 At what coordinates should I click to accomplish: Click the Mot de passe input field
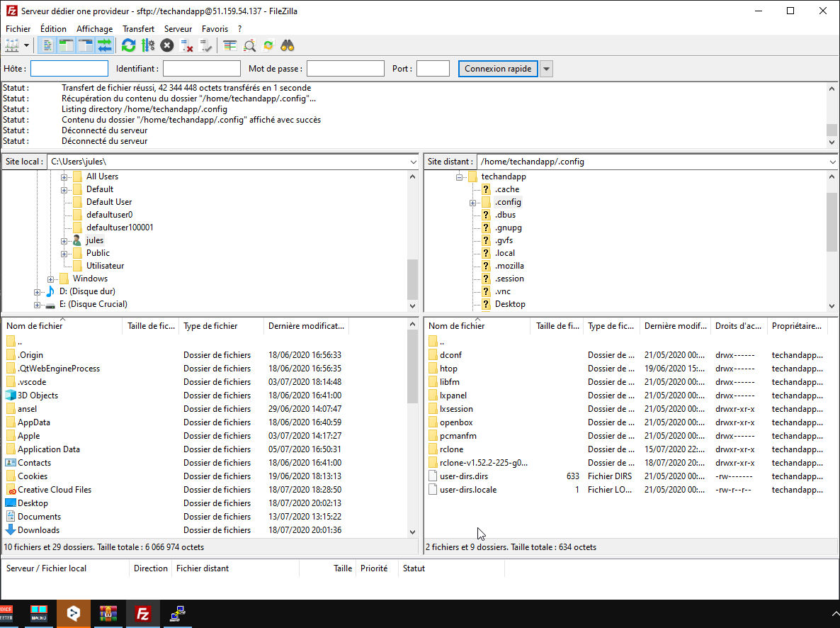[346, 69]
